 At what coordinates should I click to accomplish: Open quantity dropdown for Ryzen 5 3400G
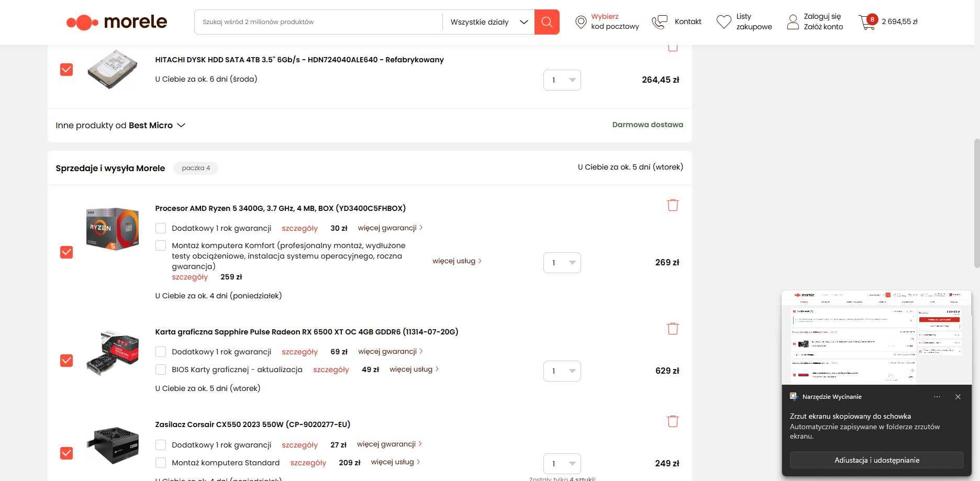(562, 263)
